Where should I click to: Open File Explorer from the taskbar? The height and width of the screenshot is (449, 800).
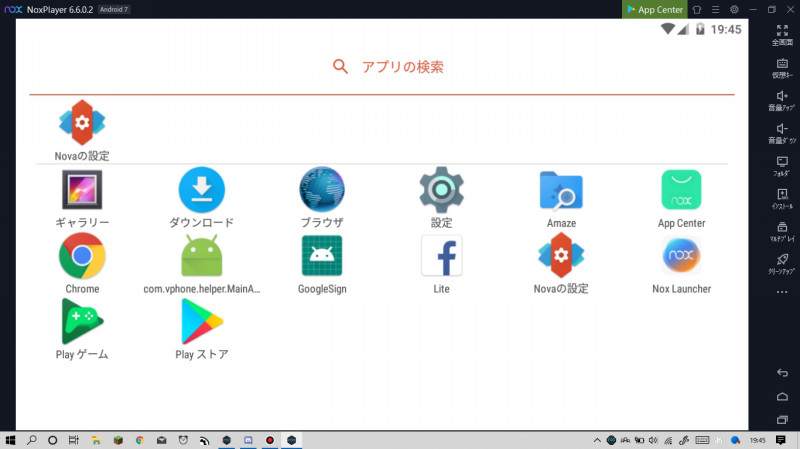click(x=96, y=440)
